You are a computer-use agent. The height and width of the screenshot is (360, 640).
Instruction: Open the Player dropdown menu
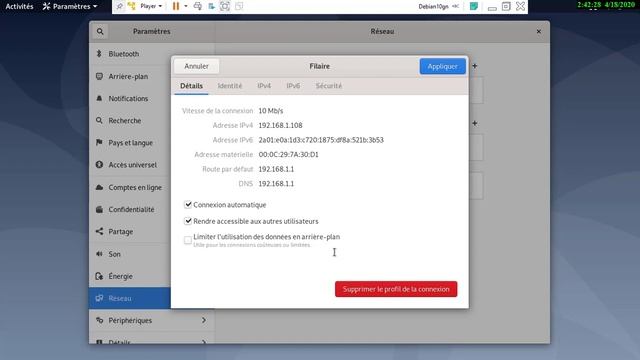tap(151, 6)
